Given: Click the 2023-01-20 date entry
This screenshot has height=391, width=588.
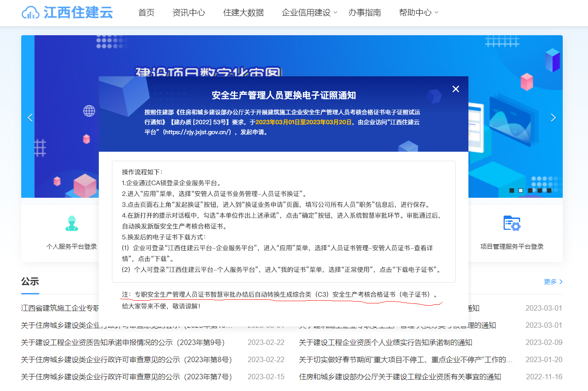Looking at the screenshot, I should pos(544,360).
